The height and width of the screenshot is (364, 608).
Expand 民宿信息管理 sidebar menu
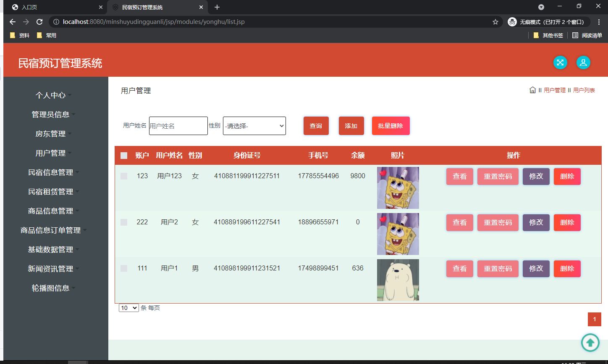tap(53, 172)
